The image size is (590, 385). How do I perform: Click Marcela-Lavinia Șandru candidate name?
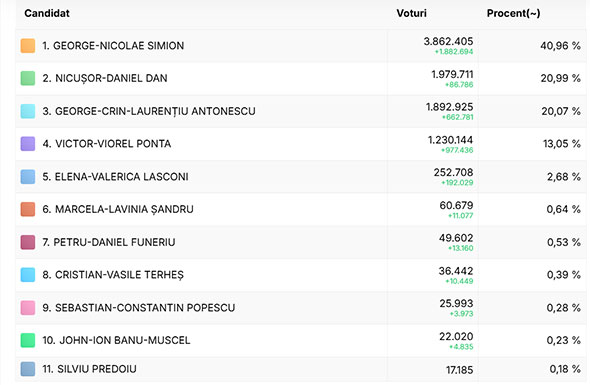coord(124,209)
